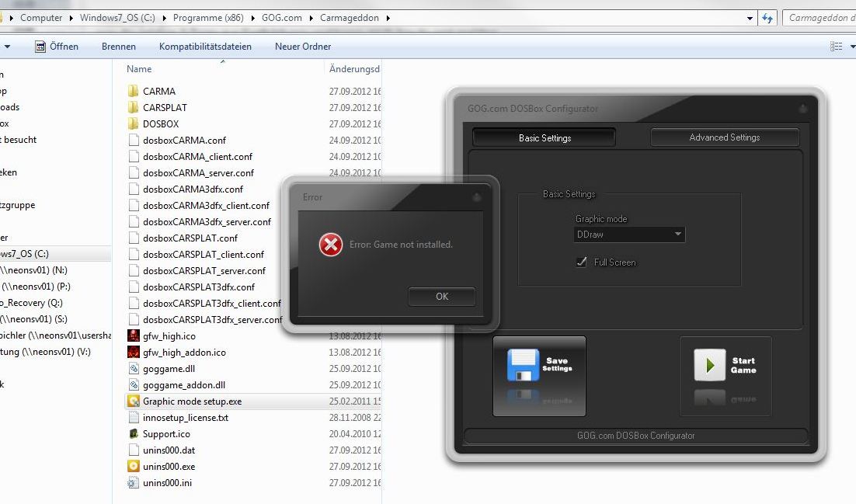Screen dimensions: 856x504
Task: Select the unins000.exe installer icon
Action: pyautogui.click(x=133, y=466)
